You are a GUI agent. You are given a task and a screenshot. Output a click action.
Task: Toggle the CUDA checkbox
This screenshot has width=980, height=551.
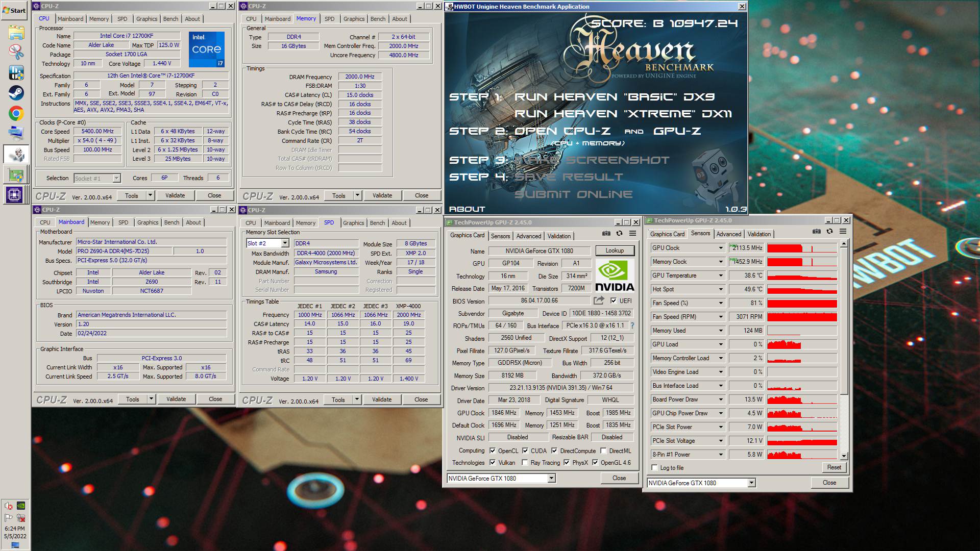[x=525, y=450]
